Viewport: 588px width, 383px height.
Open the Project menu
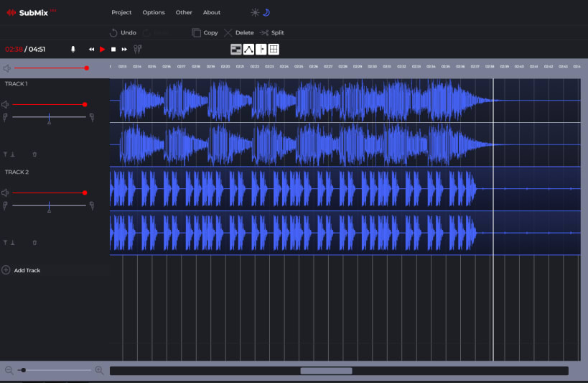pos(121,12)
